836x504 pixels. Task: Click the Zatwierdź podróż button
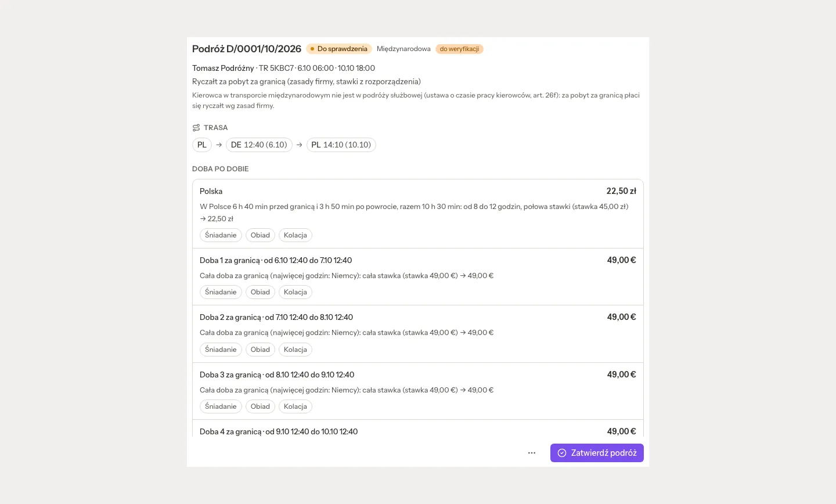pos(597,453)
